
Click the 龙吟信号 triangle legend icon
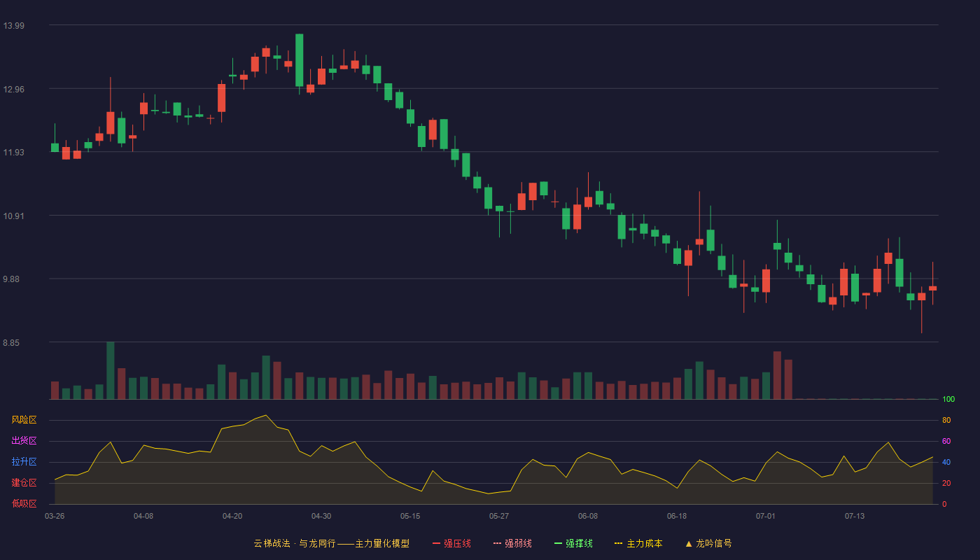coord(689,543)
